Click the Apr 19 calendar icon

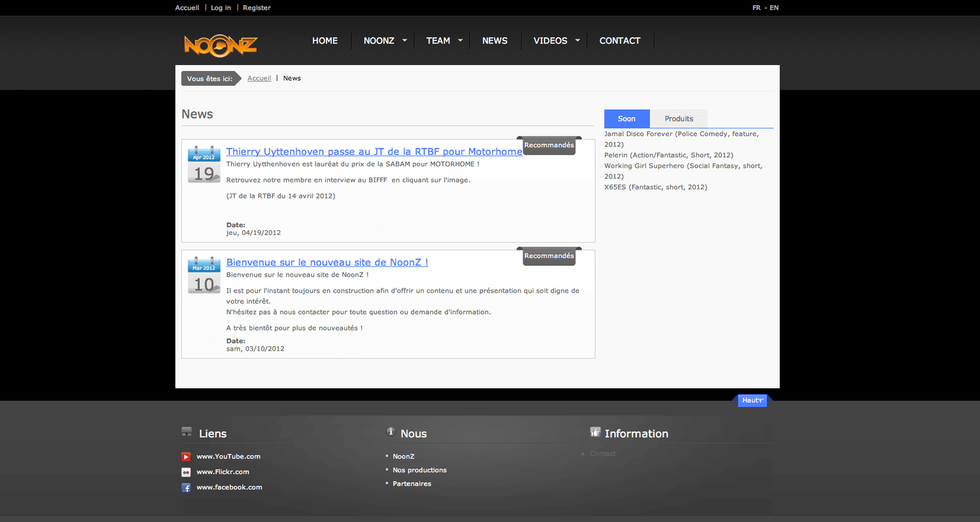[x=204, y=165]
